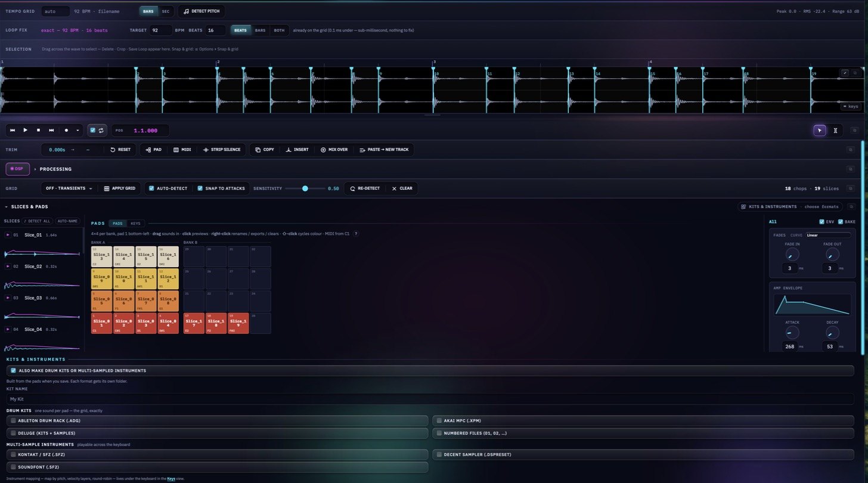Click the loop arrows icon in the transport
This screenshot has height=483, width=868.
tap(101, 130)
